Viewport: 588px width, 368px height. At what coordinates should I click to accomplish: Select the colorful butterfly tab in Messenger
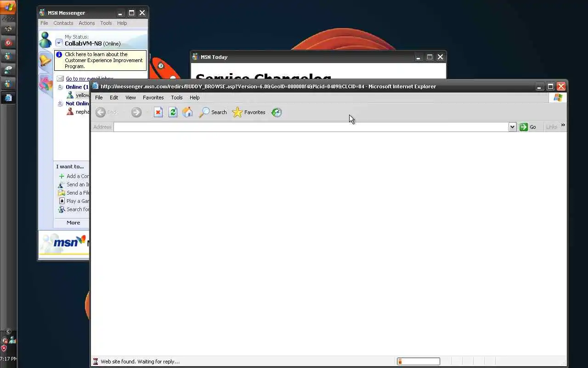point(45,84)
